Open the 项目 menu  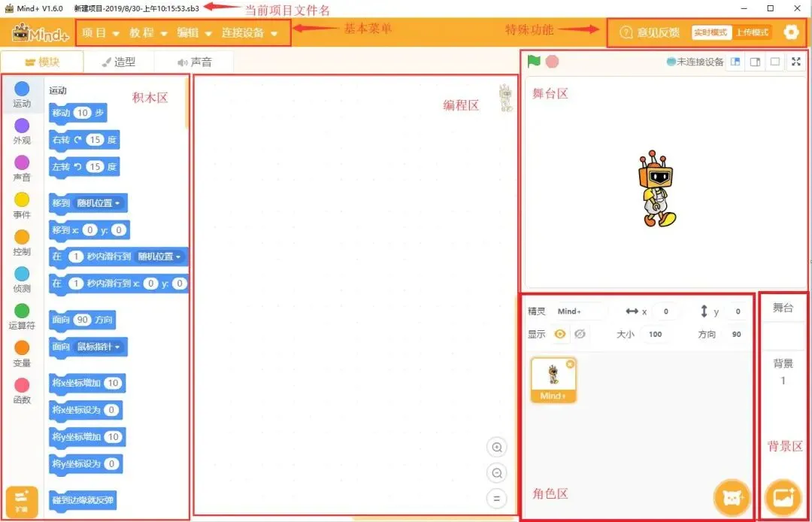coord(101,32)
